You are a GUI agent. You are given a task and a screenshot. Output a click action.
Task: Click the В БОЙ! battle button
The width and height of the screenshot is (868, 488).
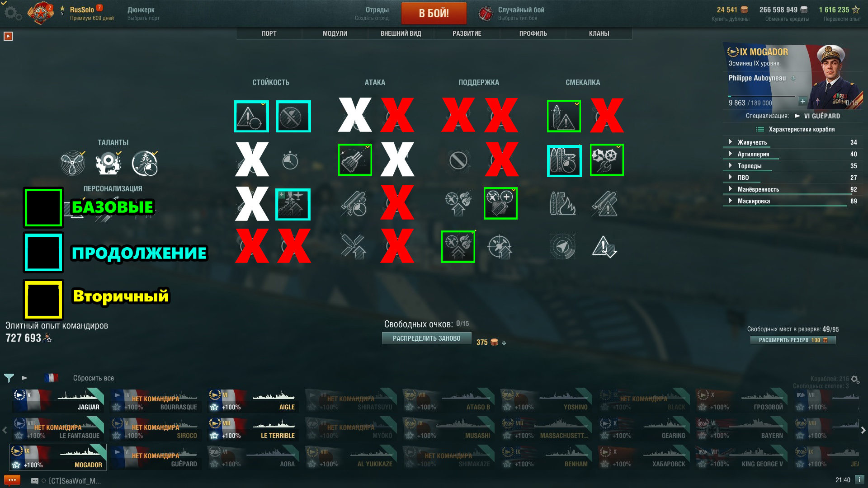click(434, 13)
